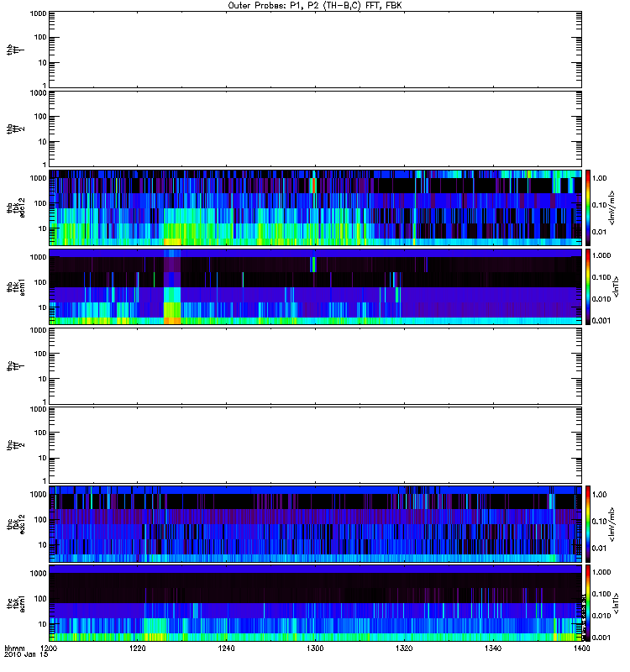
Task: Click the first empty thb FFT panel
Action: 315,50
